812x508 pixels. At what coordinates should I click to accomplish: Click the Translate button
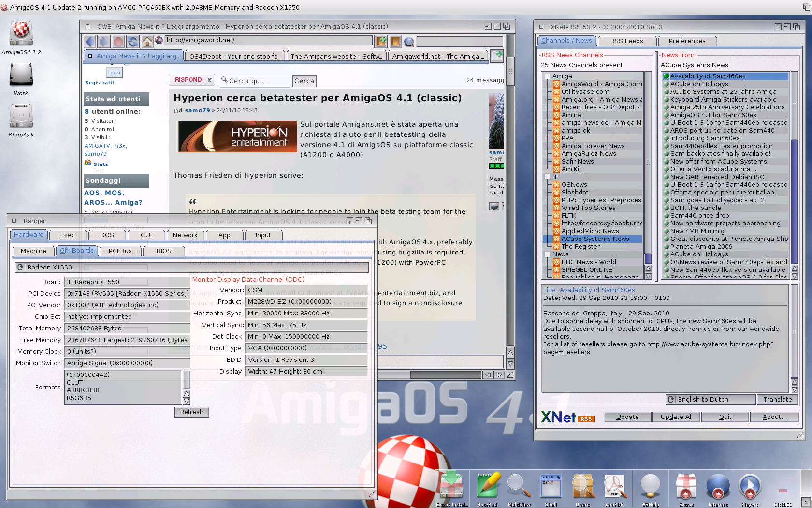pos(778,400)
